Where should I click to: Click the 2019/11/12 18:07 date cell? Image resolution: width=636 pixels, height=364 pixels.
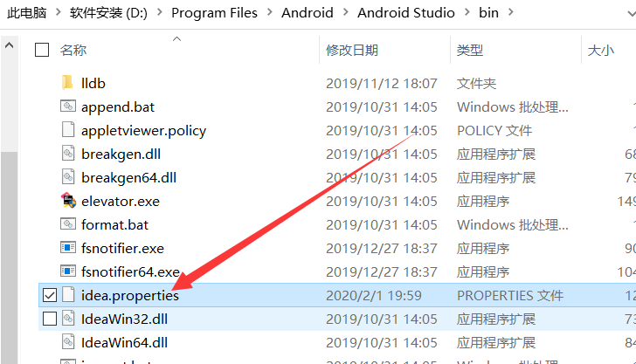tap(381, 83)
